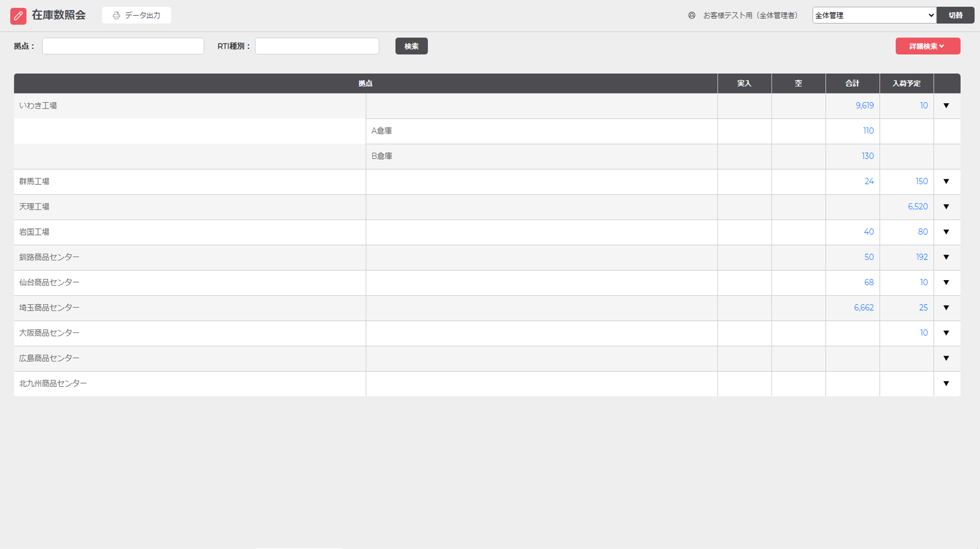980x549 pixels.
Task: Open the 130 total link for B倉庫
Action: (868, 156)
